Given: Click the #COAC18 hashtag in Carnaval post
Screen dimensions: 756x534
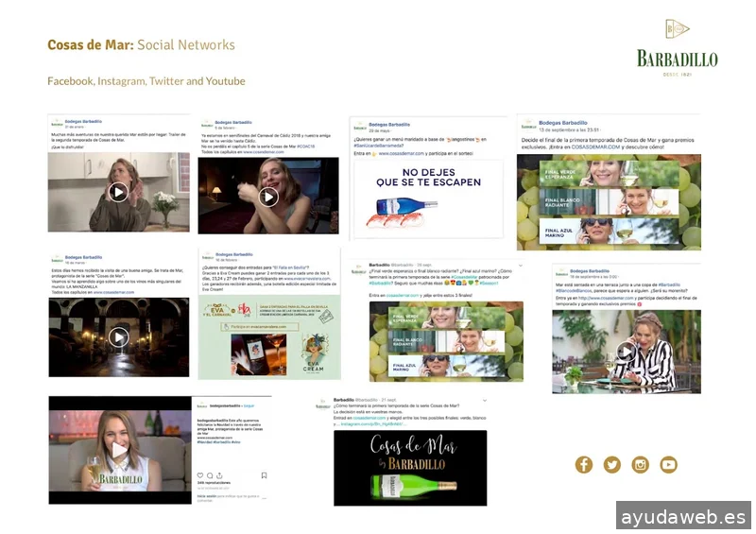Looking at the screenshot, I should [305, 146].
